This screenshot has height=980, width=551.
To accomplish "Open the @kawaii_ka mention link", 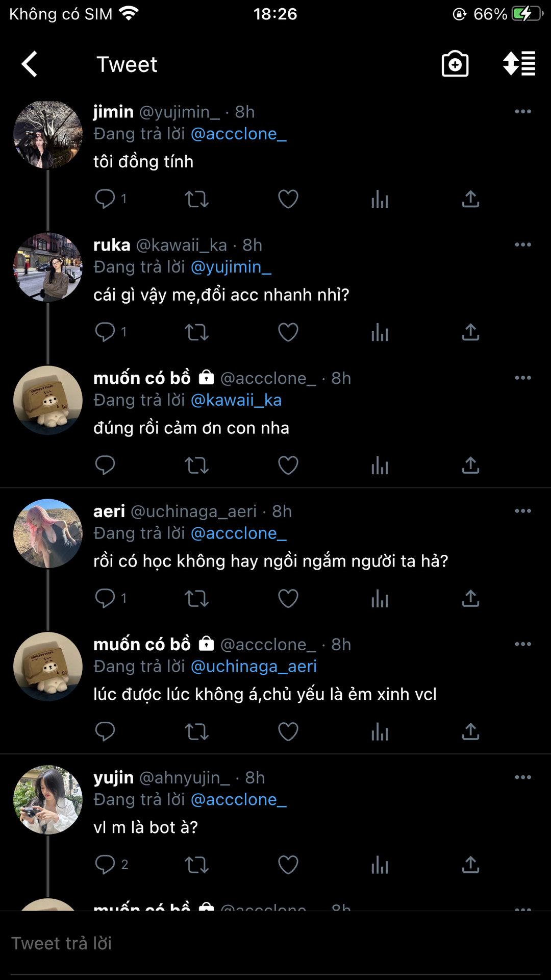I will [236, 400].
